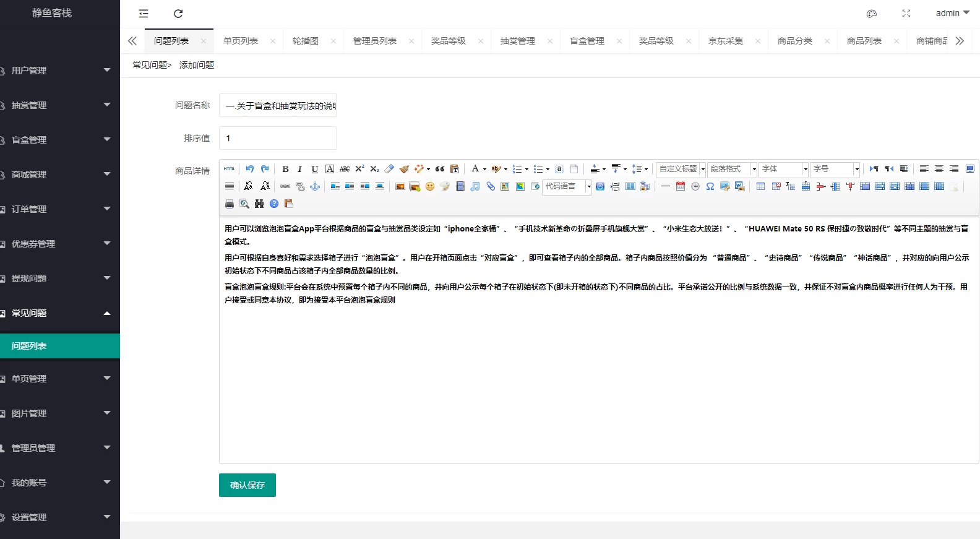The height and width of the screenshot is (539, 980).
Task: Toggle the editor fullscreen monitor icon
Action: (970, 169)
